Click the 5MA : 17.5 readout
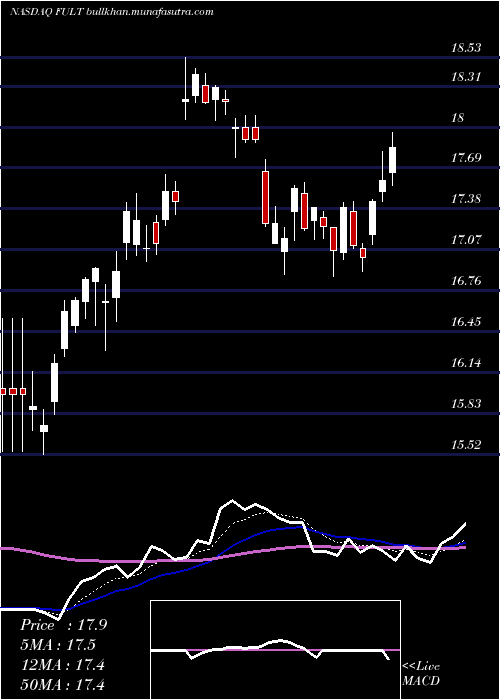 click(x=58, y=645)
